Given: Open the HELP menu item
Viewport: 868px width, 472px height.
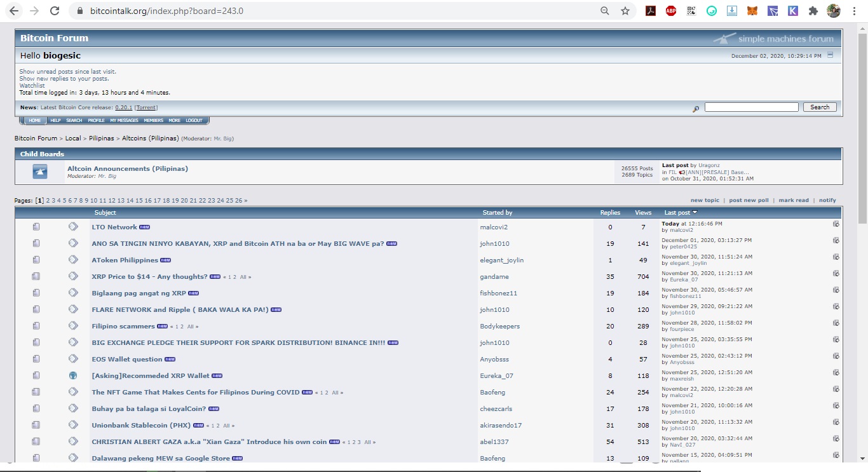Looking at the screenshot, I should tap(56, 121).
